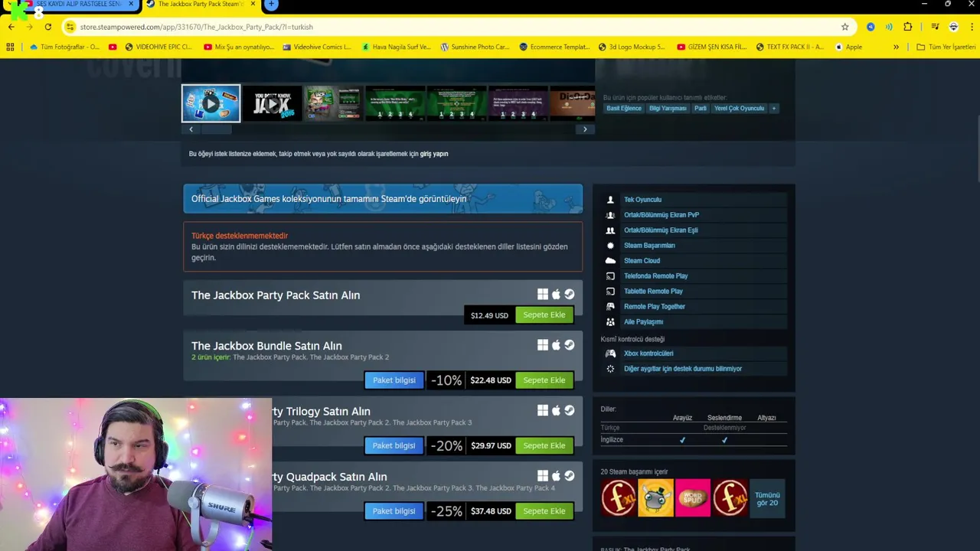Play the first video thumbnail in the carousel
Viewport: 980px width, 551px height.
[x=211, y=103]
